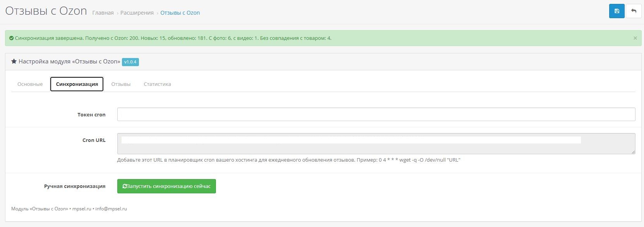Click the Токен cron label

[91, 114]
